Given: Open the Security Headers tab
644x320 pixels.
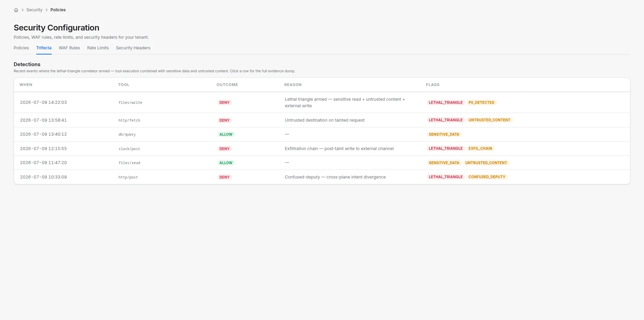Looking at the screenshot, I should 133,48.
